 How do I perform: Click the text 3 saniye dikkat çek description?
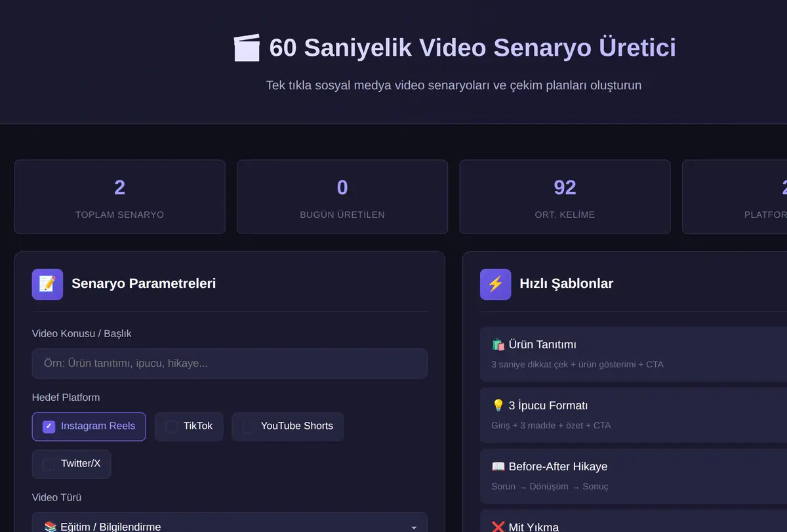pos(577,365)
